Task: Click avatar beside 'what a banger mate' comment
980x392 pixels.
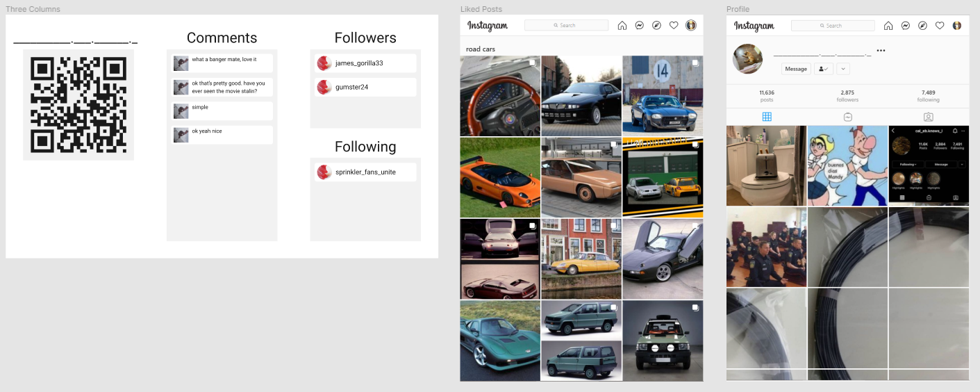Action: point(181,63)
